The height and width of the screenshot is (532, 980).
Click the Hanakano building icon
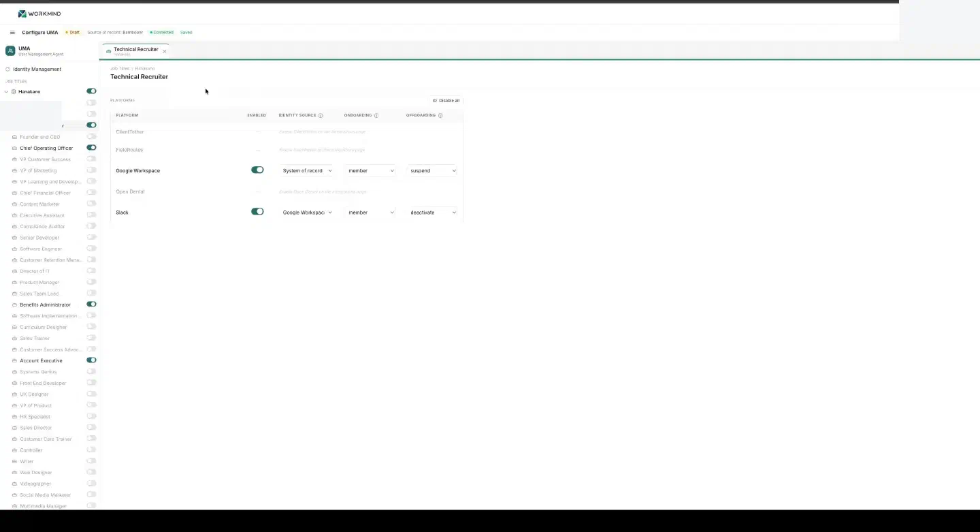click(14, 92)
